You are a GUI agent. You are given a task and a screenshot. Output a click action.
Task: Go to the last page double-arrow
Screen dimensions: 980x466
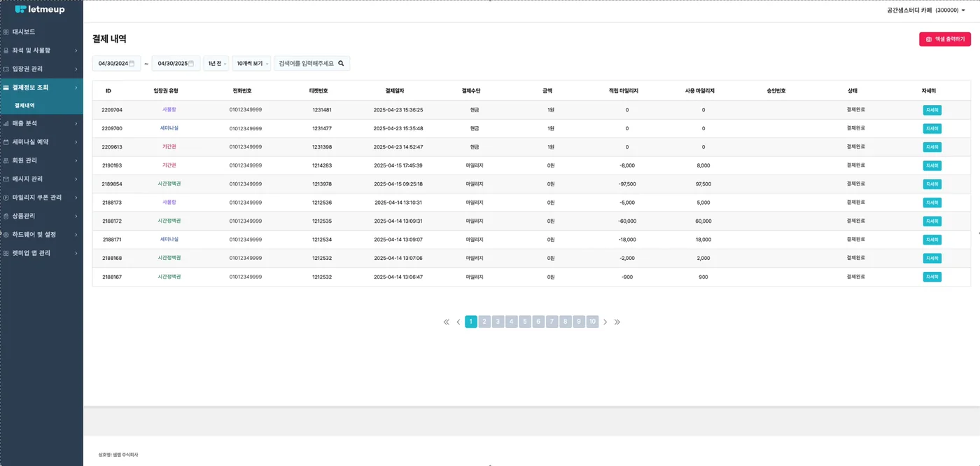617,322
